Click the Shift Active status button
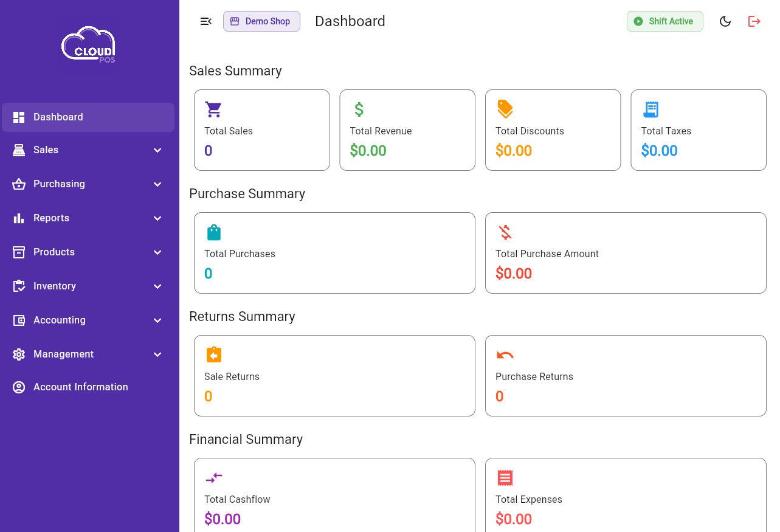The height and width of the screenshot is (532, 780). click(x=664, y=21)
